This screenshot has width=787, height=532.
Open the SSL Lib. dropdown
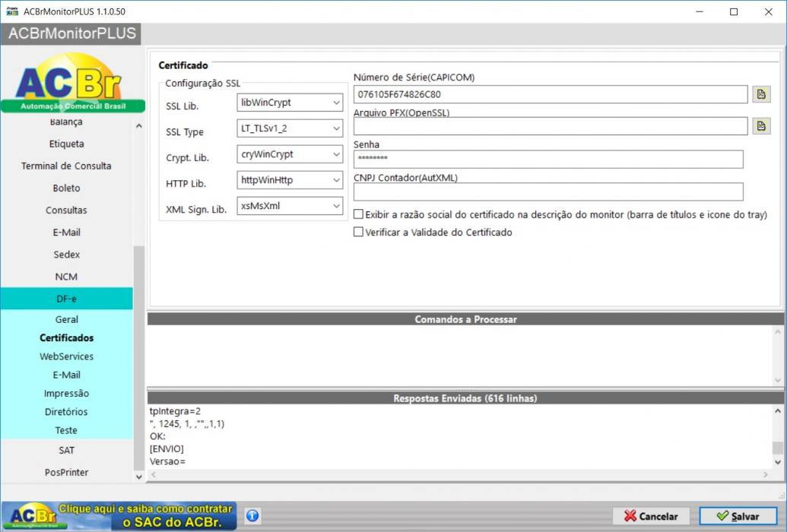coord(290,103)
